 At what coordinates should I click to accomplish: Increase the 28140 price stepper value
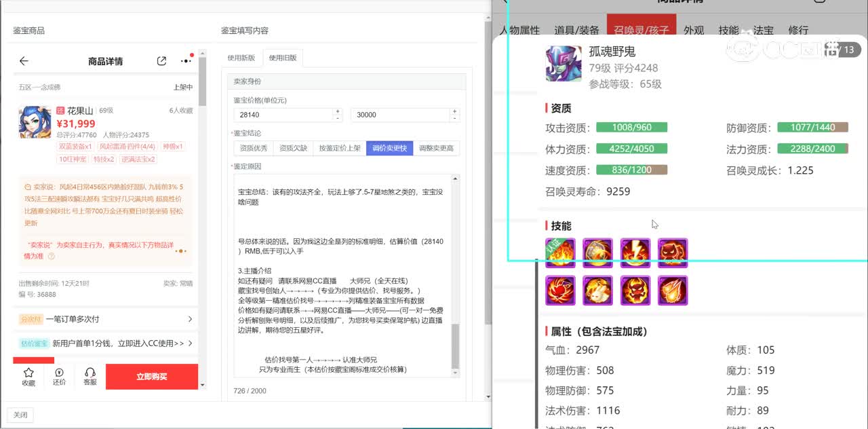tap(338, 111)
